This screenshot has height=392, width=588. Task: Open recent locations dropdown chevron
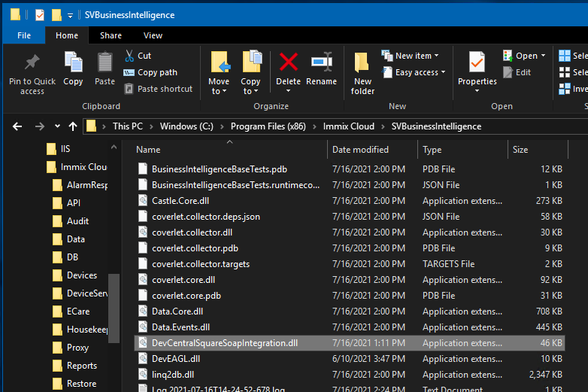57,126
